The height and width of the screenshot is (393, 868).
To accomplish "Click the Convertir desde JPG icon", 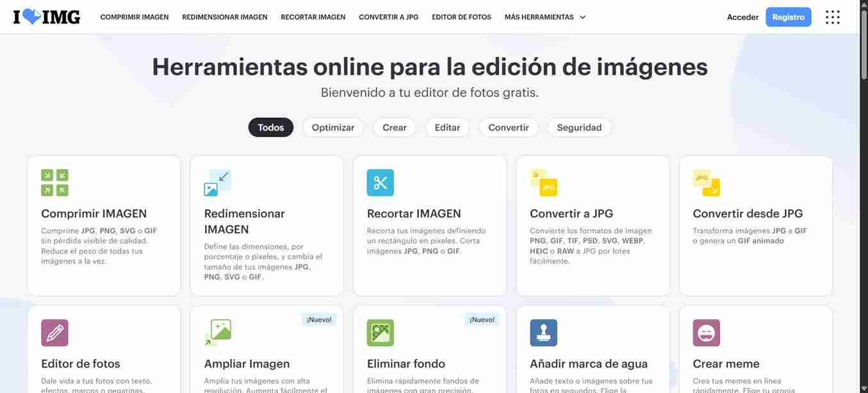I will 707,183.
